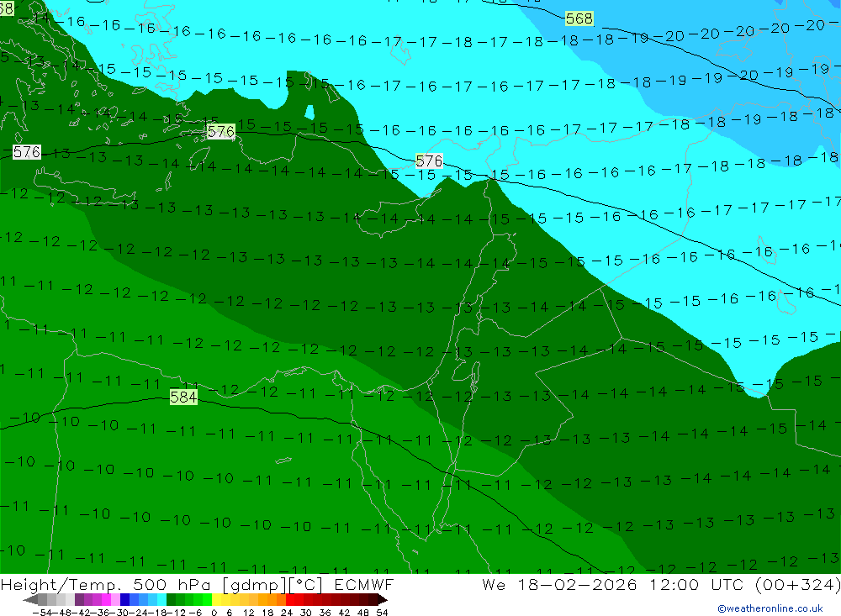This screenshot has width=841, height=616.
Task: Open the weatheronline.co.uk copyright link
Action: coord(770,608)
